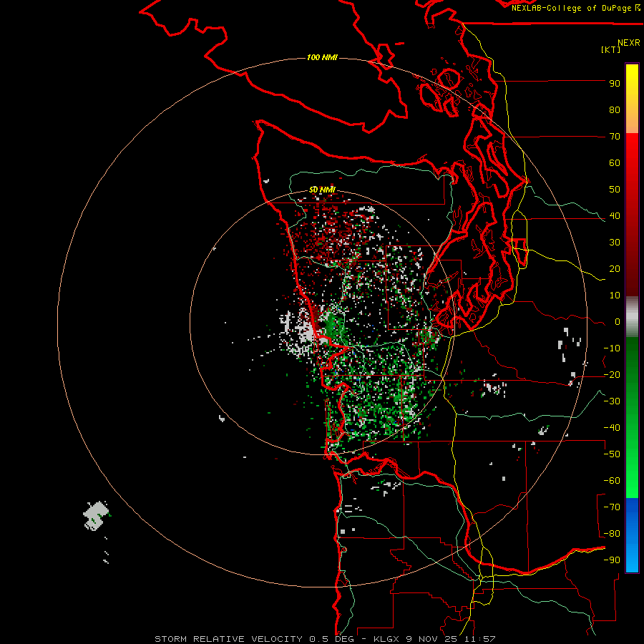Image resolution: width=644 pixels, height=644 pixels.
Task: Click the -10 knot scale label
Action: tap(612, 348)
